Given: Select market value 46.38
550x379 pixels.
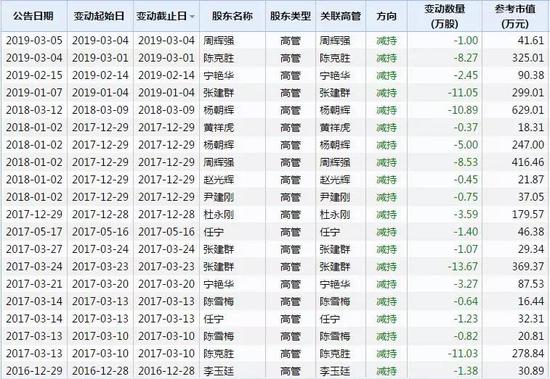Looking at the screenshot, I should click(x=531, y=232).
